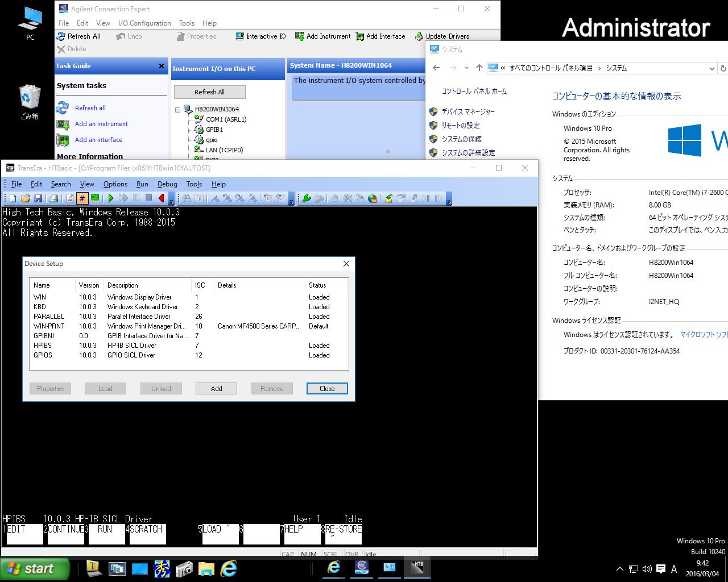Click the yellow-green arrow step icon
Viewport: 728px width, 582px height.
[x=388, y=198]
